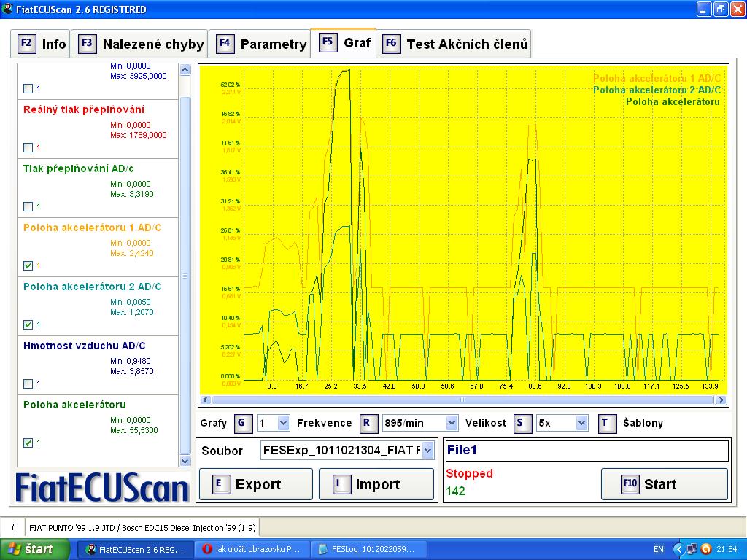This screenshot has width=747, height=560.
Task: Open the Nalezené chyby tab
Action: coord(142,44)
